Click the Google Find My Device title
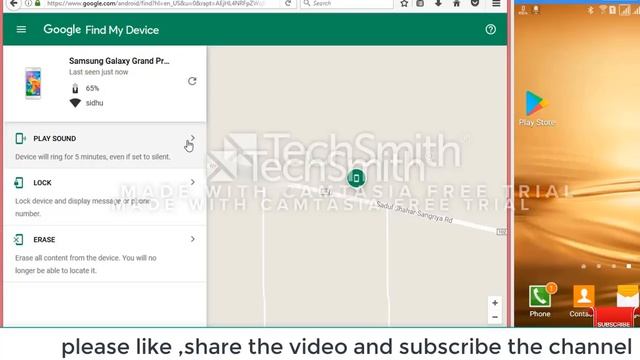 pyautogui.click(x=101, y=30)
